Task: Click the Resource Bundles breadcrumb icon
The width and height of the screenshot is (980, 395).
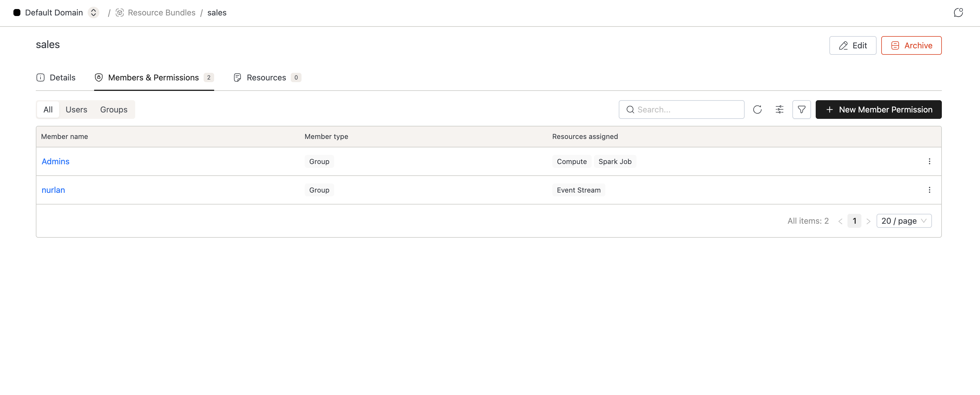Action: (120, 13)
